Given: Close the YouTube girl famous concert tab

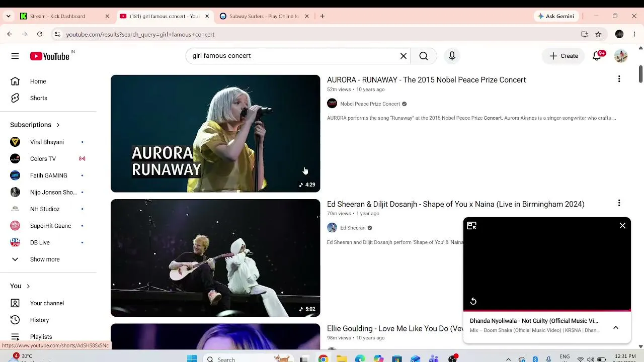Looking at the screenshot, I should [207, 16].
